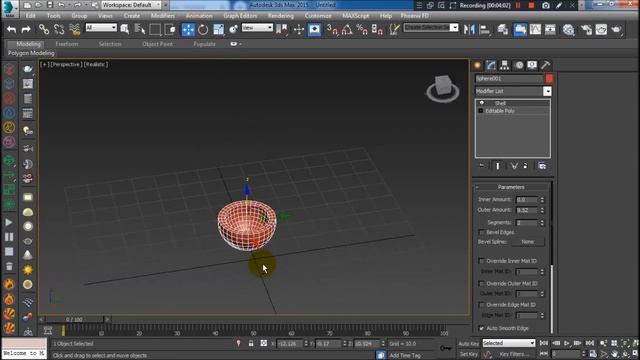Activate the Select and Link tool
Viewport: 640px width, 360px height.
(44, 29)
